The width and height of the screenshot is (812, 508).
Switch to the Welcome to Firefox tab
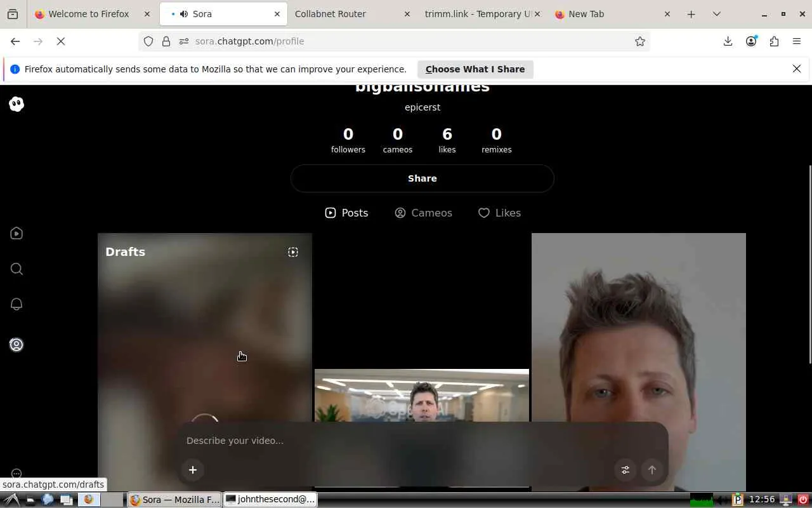[x=92, y=14]
